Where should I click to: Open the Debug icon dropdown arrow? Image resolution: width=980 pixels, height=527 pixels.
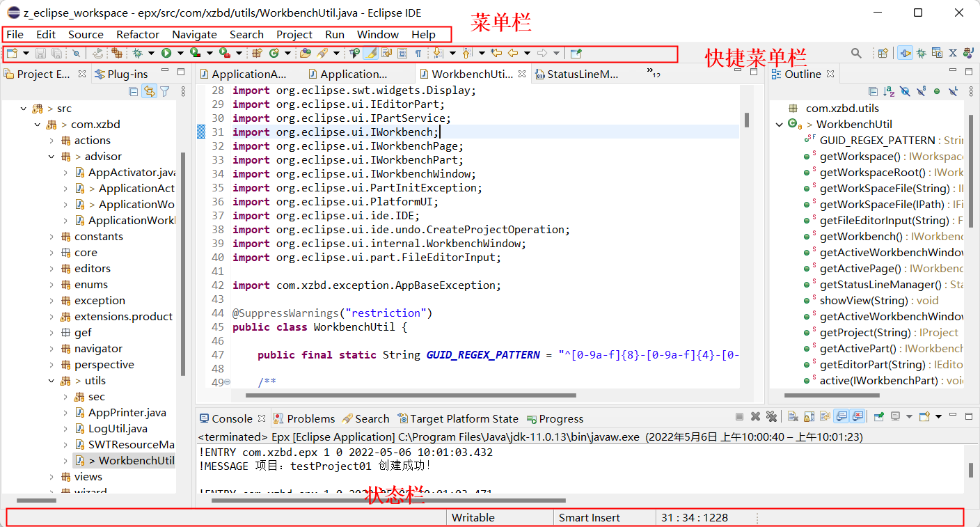coord(151,53)
